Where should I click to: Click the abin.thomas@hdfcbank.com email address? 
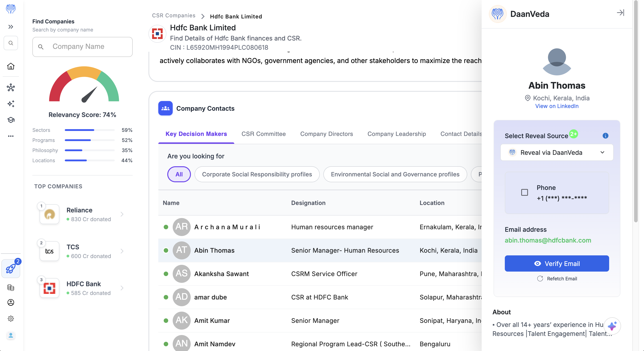point(548,240)
